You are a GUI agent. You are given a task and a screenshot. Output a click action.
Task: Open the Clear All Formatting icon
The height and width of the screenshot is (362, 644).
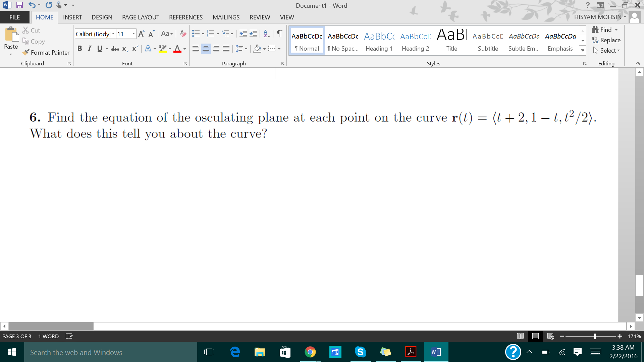(183, 34)
